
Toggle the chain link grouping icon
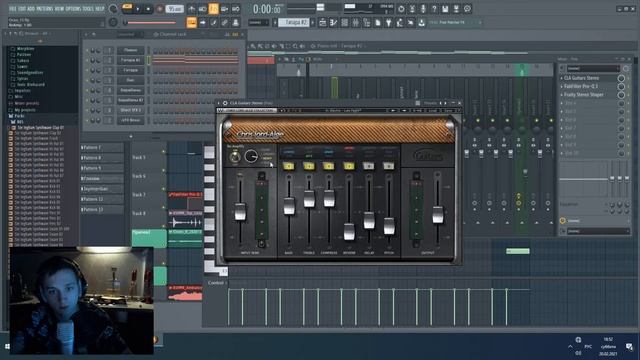click(224, 22)
